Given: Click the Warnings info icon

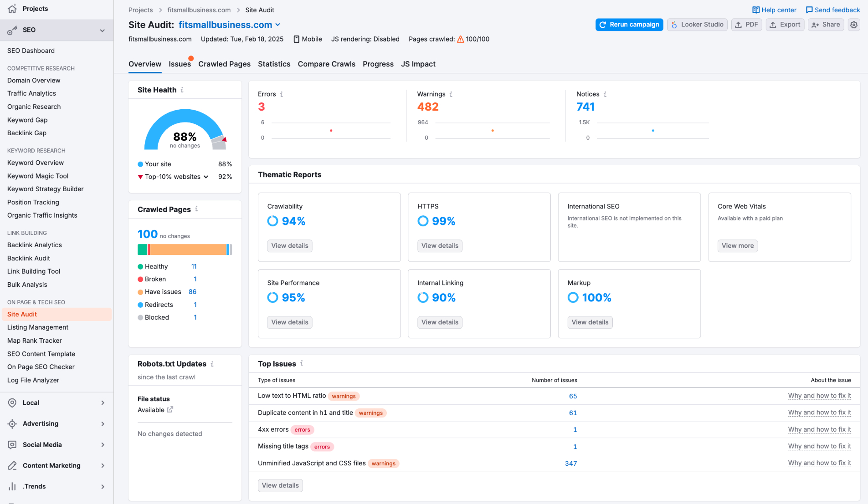Looking at the screenshot, I should 451,94.
